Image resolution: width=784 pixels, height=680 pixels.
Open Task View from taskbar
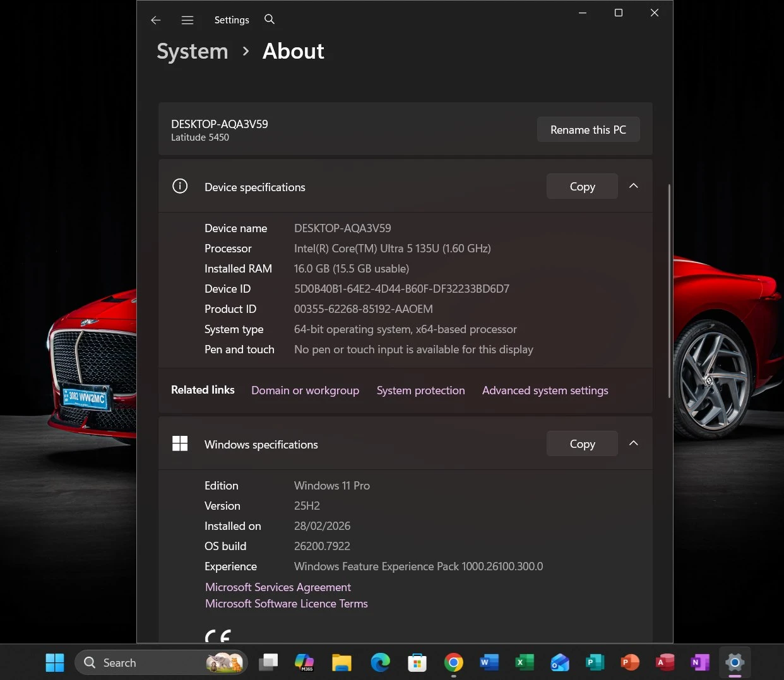(268, 662)
